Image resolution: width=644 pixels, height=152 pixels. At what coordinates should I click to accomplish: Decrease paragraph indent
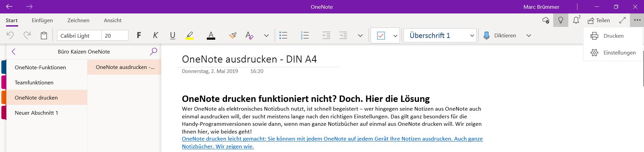[x=326, y=35]
